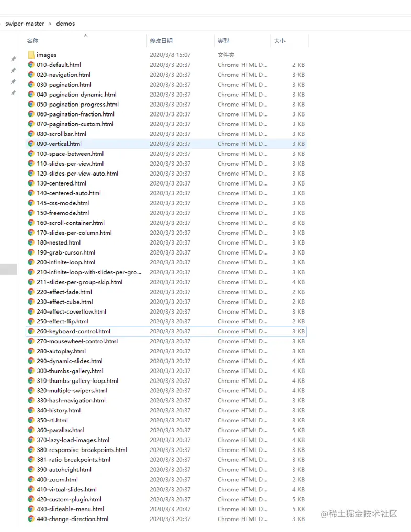Click the Chrome icon beside 340-history.html
The image size is (411, 532).
[x=31, y=410]
